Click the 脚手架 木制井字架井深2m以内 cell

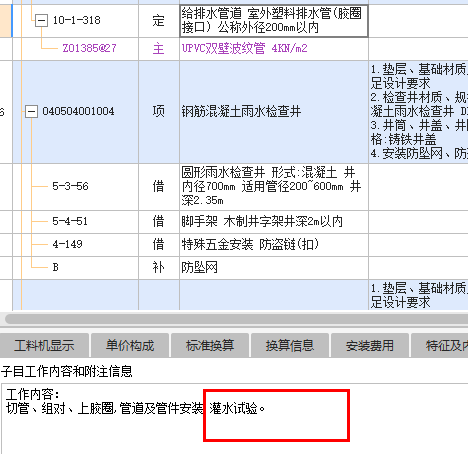(x=274, y=222)
